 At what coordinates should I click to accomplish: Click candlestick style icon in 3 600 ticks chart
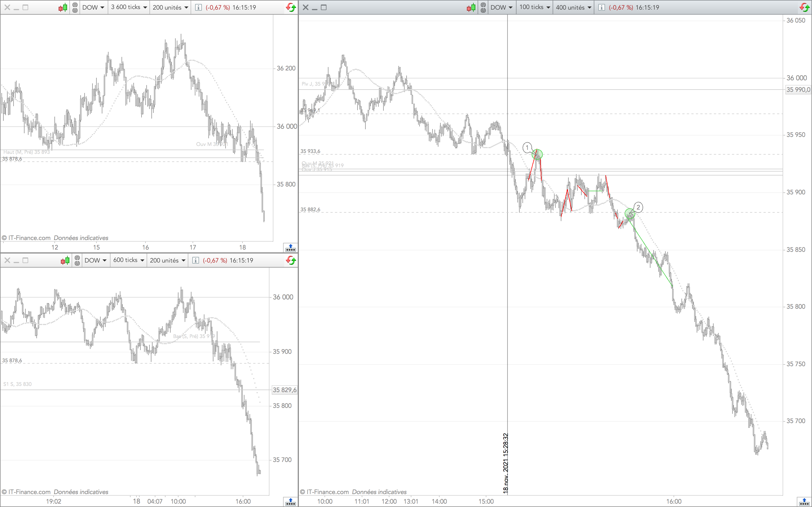[63, 7]
